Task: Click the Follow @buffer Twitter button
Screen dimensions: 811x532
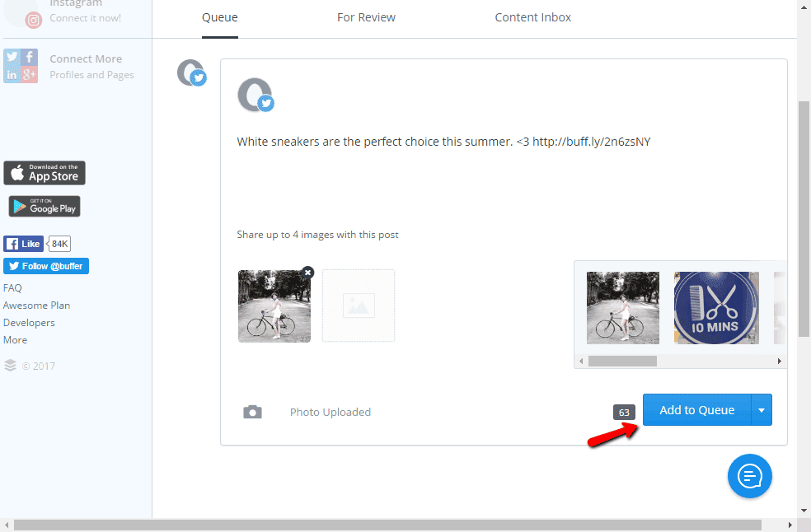Action: pyautogui.click(x=46, y=266)
